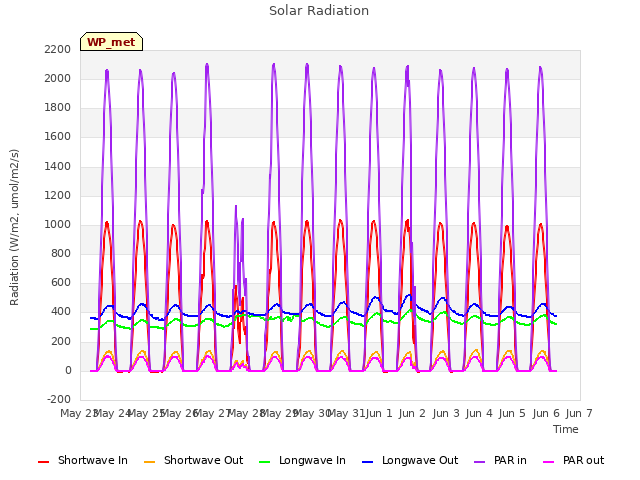Click the 800 y-axis tick label

click(61, 253)
